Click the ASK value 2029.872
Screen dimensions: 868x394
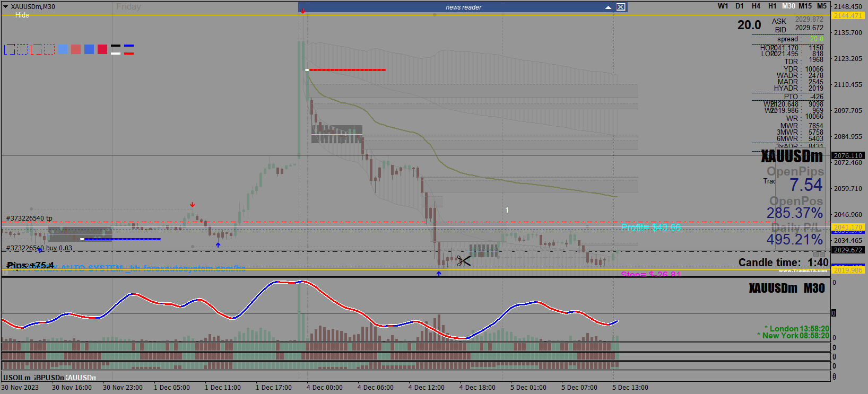[809, 19]
